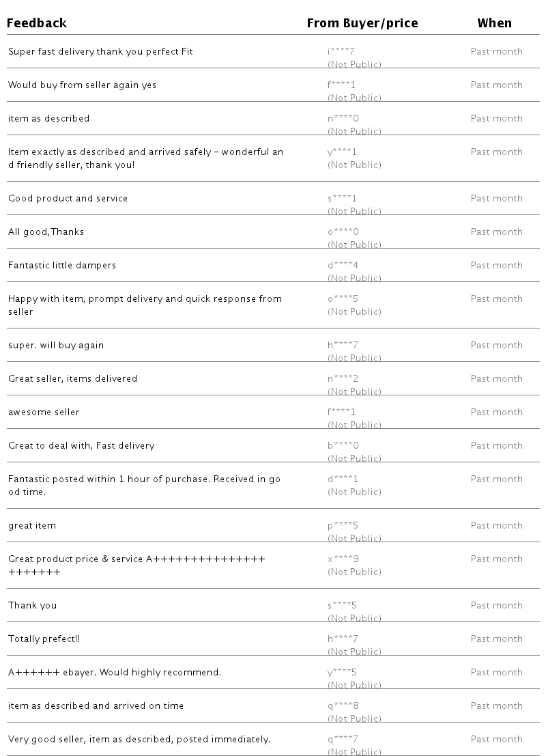Screen dimensions: 546x756
Task: Click buyer d****4 username
Action: 343,266
